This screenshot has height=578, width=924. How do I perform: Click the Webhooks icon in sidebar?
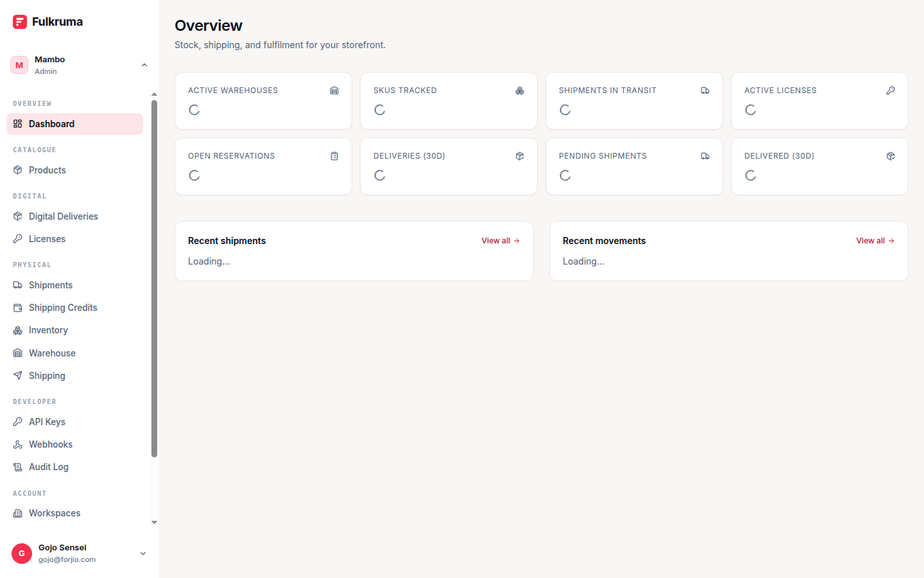tap(18, 444)
